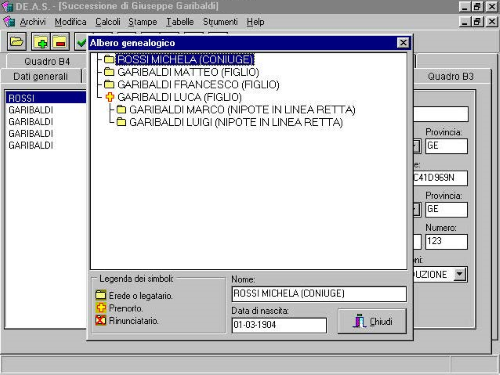Open the Stampe menu
The image size is (500, 375).
[143, 22]
